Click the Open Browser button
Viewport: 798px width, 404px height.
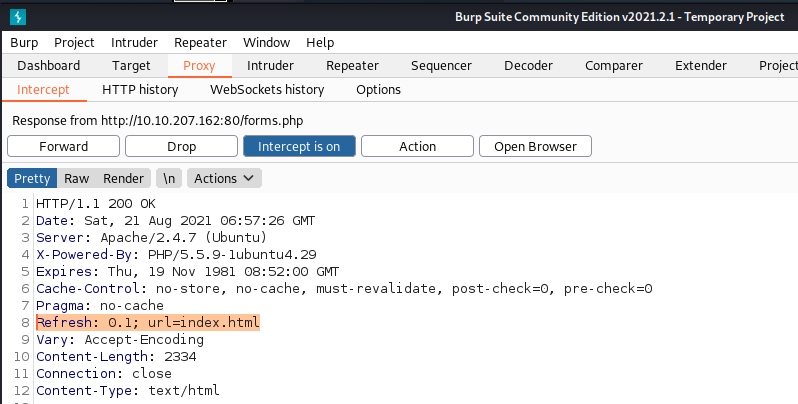coord(535,146)
